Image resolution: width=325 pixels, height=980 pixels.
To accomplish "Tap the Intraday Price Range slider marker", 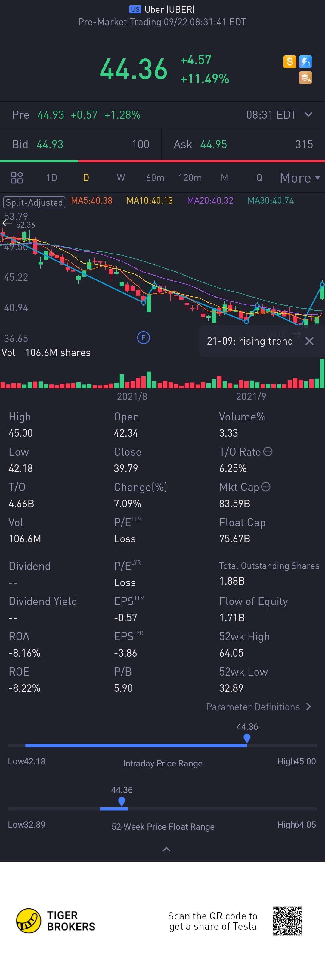I will click(x=247, y=738).
